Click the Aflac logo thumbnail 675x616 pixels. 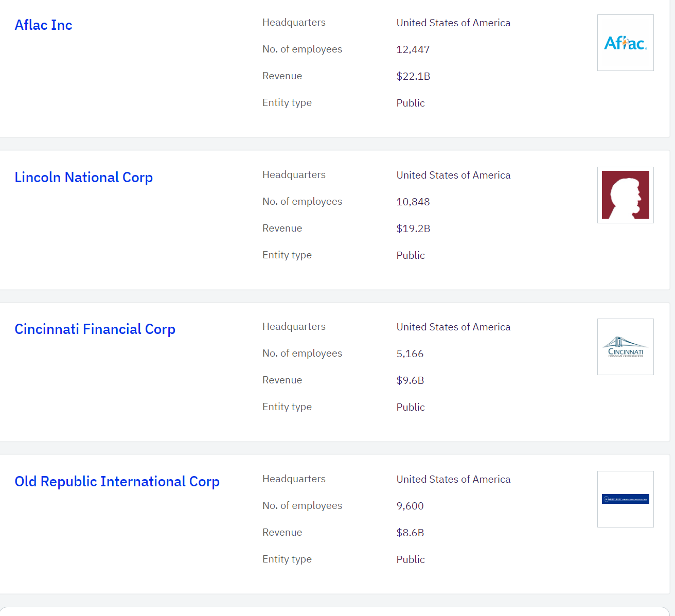pyautogui.click(x=625, y=43)
